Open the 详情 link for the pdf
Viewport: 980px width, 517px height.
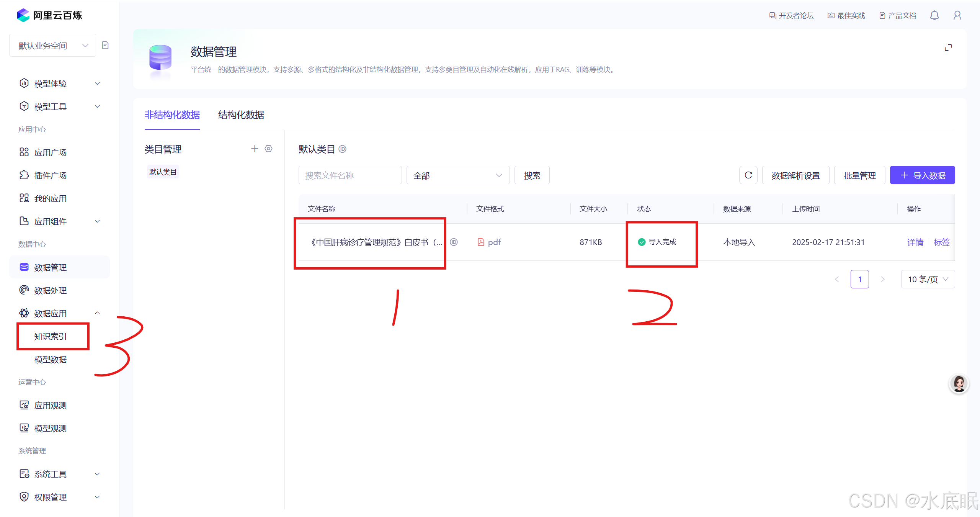click(915, 242)
